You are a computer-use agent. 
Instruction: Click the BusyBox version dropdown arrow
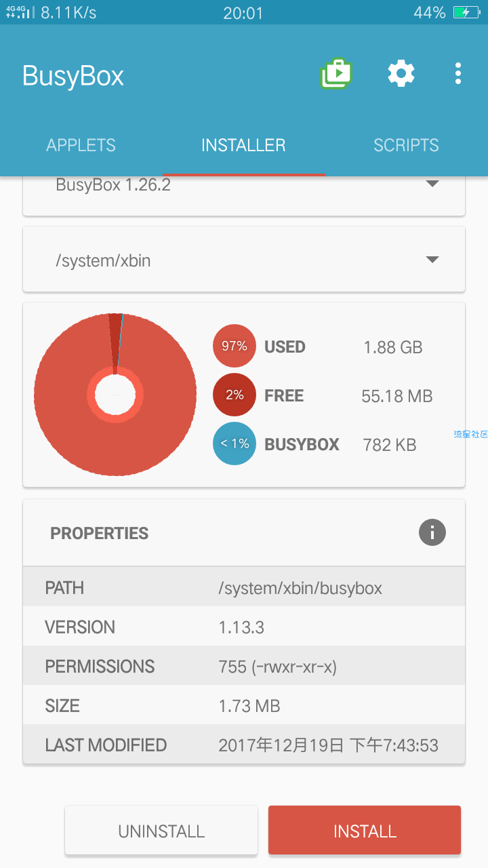[432, 184]
